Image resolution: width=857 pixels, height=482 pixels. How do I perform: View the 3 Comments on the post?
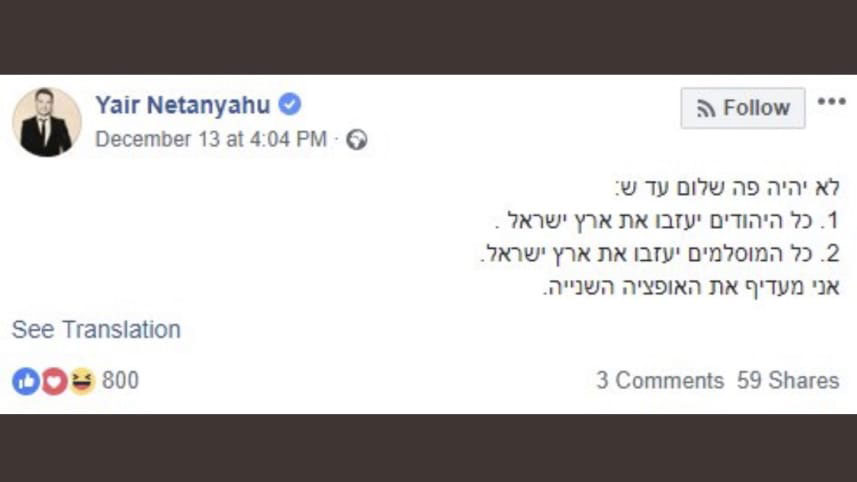coord(659,381)
